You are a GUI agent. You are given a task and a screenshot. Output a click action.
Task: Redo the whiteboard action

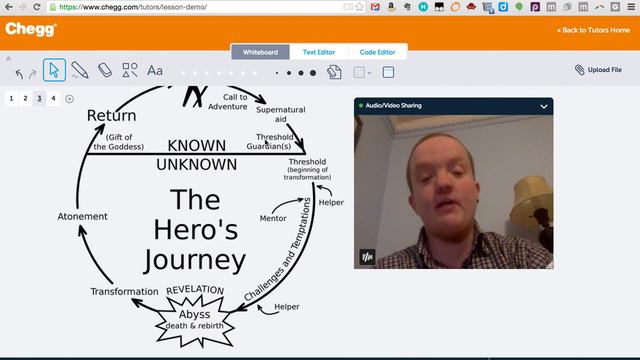click(x=33, y=74)
